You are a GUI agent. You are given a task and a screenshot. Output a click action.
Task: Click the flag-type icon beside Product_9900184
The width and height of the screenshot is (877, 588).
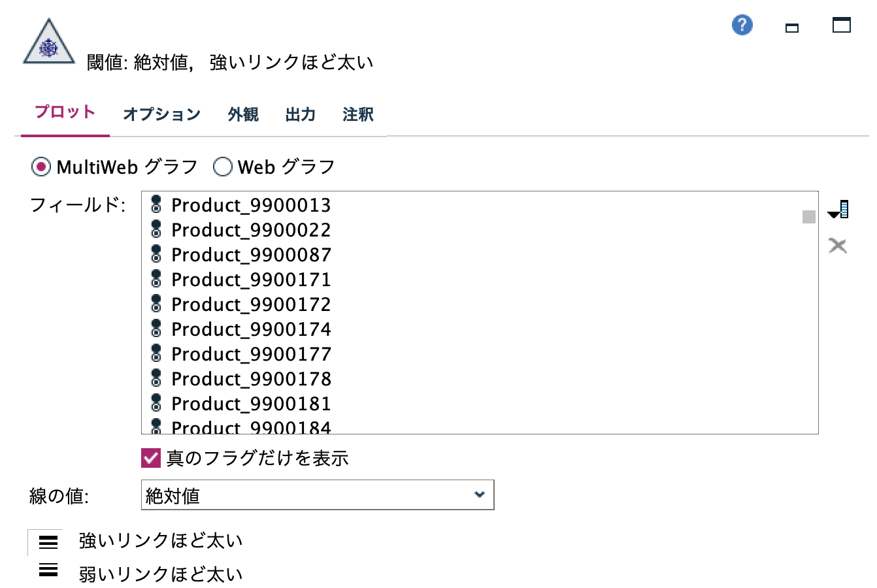(x=157, y=426)
